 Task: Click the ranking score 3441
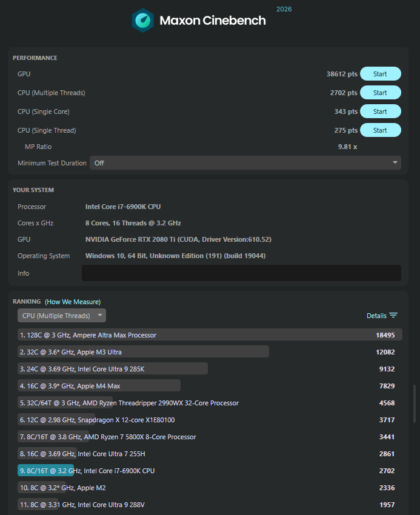pos(387,437)
